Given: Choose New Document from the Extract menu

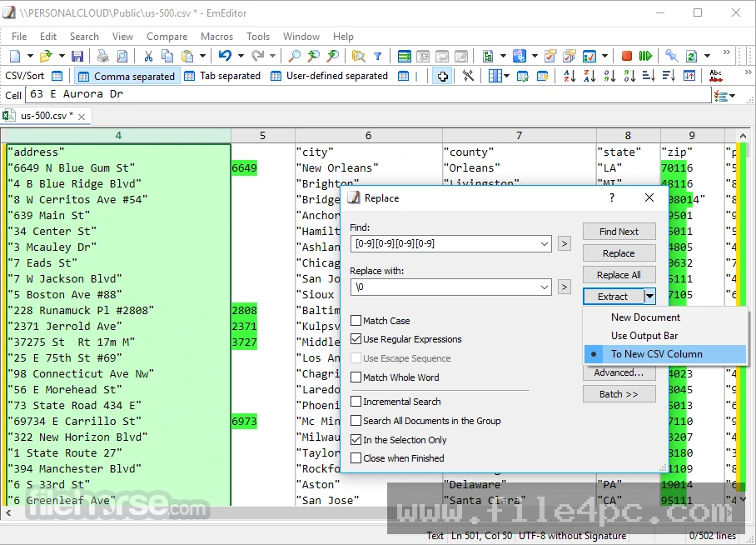Looking at the screenshot, I should tap(665, 317).
